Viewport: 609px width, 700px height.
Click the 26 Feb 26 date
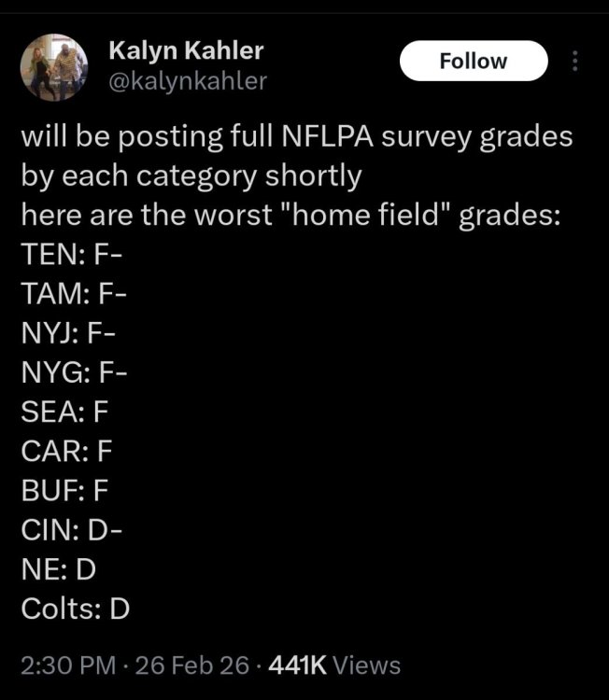tap(193, 665)
